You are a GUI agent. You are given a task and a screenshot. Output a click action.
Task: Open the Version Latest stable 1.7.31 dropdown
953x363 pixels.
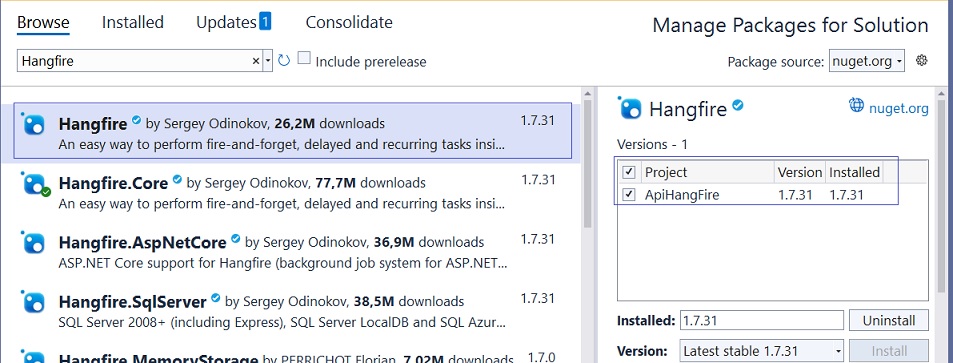(x=762, y=351)
